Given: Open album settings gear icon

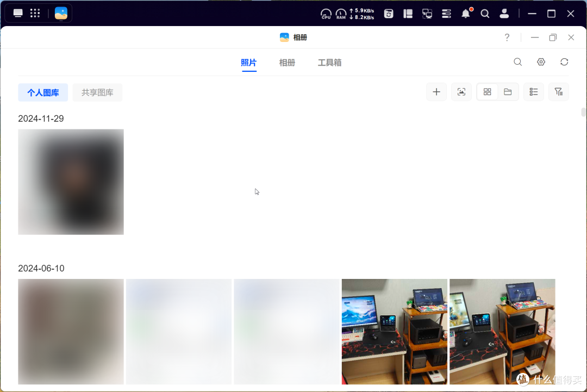Looking at the screenshot, I should click(541, 62).
